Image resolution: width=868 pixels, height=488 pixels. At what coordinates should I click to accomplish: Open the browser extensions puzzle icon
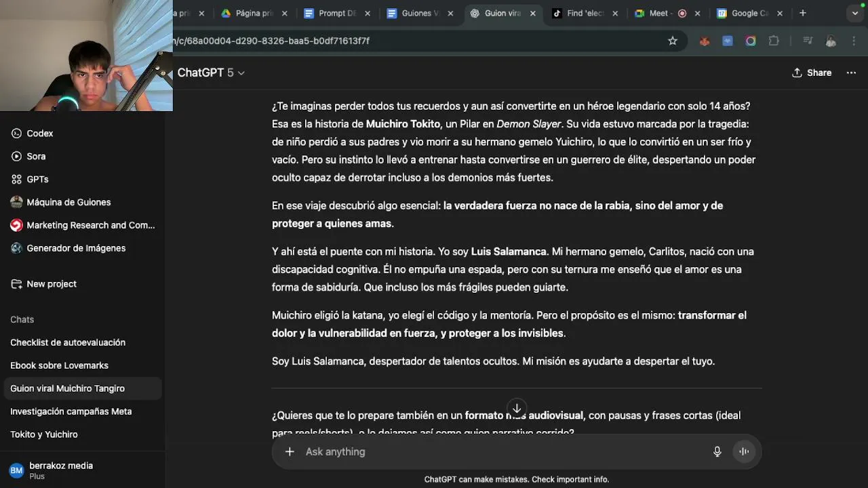(774, 41)
